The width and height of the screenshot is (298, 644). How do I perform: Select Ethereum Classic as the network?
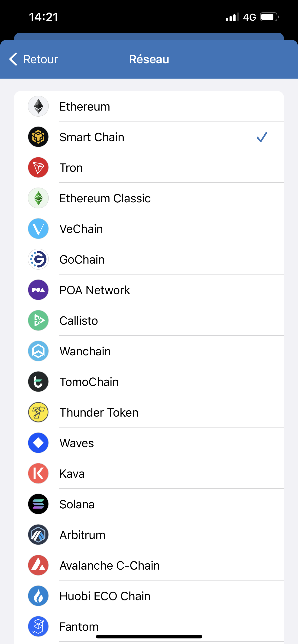(x=105, y=198)
